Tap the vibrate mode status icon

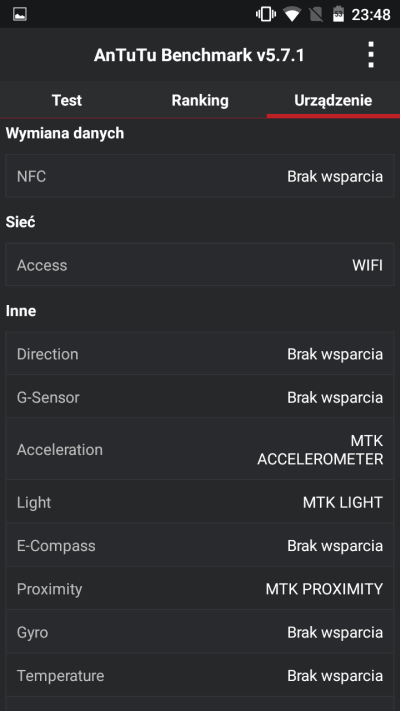point(266,14)
